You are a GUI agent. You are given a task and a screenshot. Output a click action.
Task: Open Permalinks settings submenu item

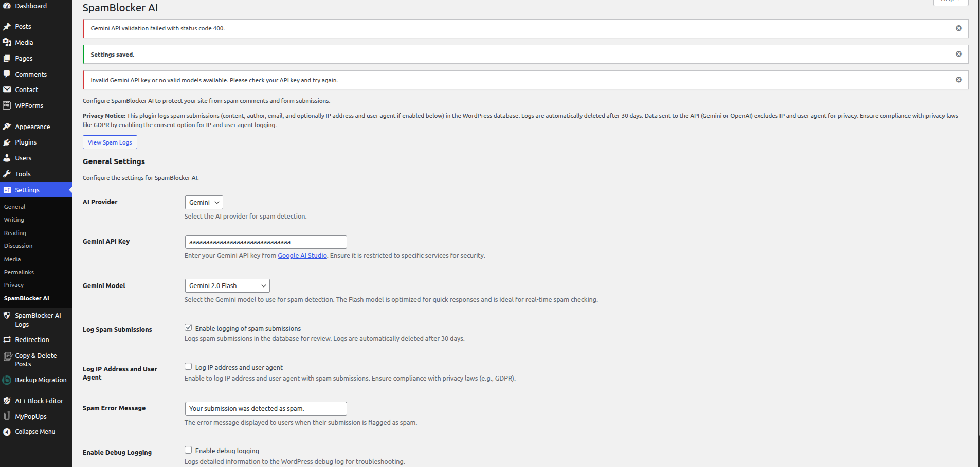(19, 272)
